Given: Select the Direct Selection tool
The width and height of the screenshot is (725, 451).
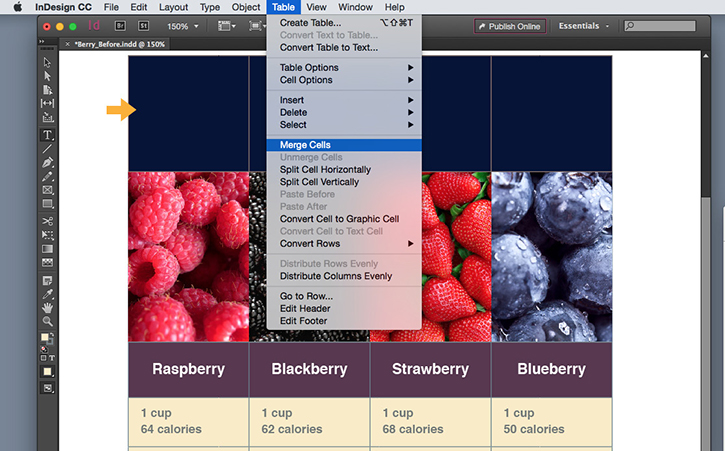Looking at the screenshot, I should 47,76.
